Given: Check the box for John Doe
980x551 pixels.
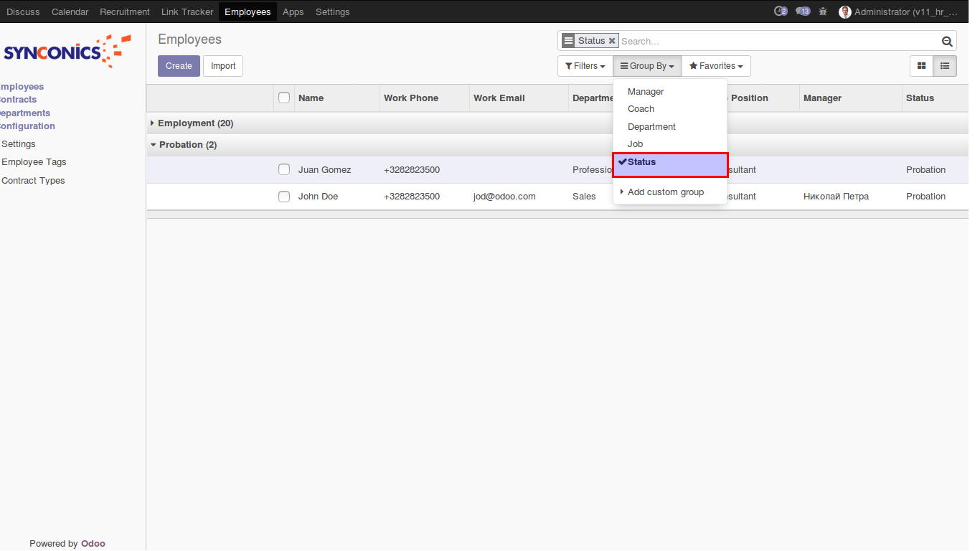Looking at the screenshot, I should (x=284, y=197).
